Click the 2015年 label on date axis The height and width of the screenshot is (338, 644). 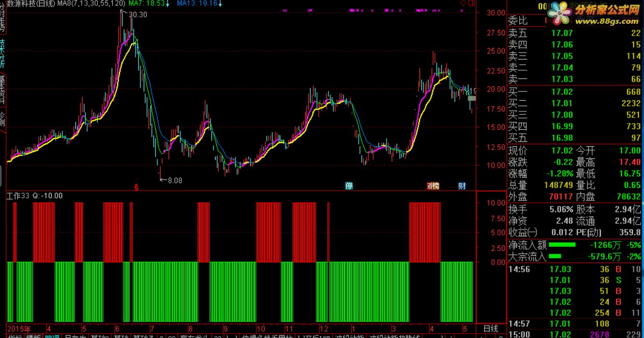[18, 328]
